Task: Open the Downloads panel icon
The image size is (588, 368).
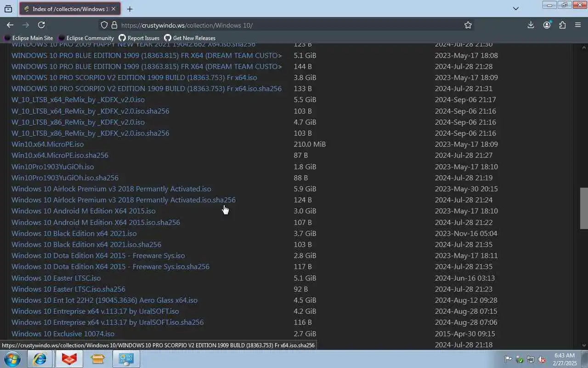Action: pos(531,25)
